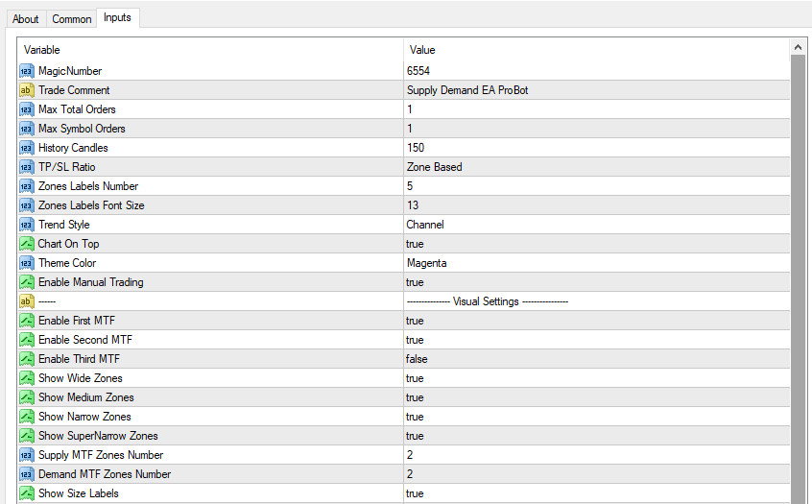
Task: Click the icon beside Theme Color row
Action: (27, 263)
